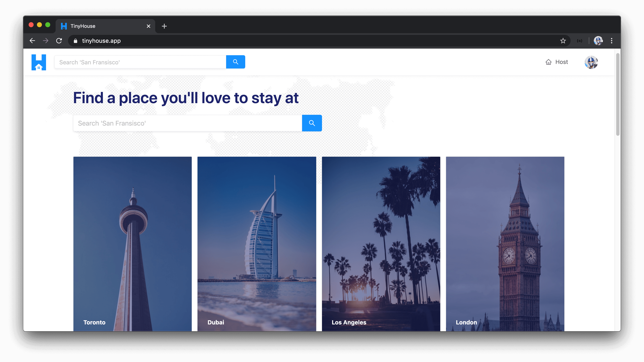Reload the page with the refresh icon
Screen dimensions: 644x362
coord(59,40)
